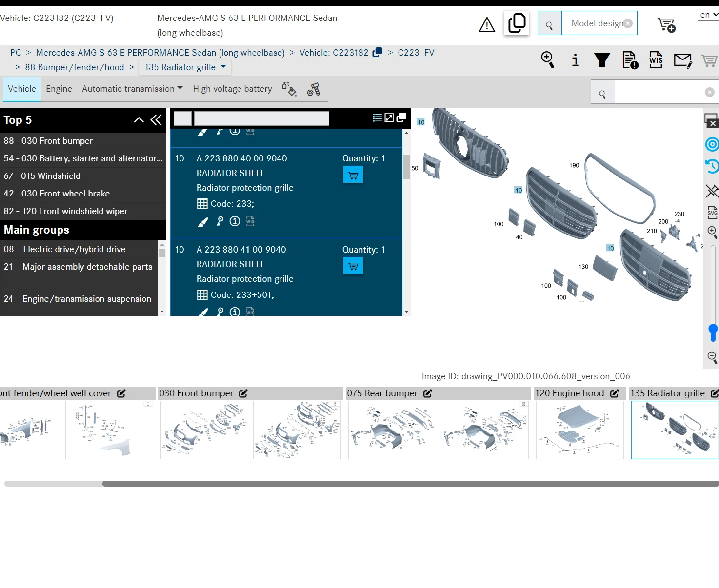
Task: Select '42 - 030 Front wheel brake' in Top 5
Action: pos(83,194)
